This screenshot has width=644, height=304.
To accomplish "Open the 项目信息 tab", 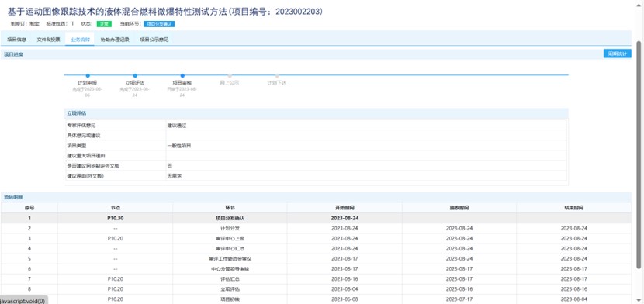I will pyautogui.click(x=17, y=40).
